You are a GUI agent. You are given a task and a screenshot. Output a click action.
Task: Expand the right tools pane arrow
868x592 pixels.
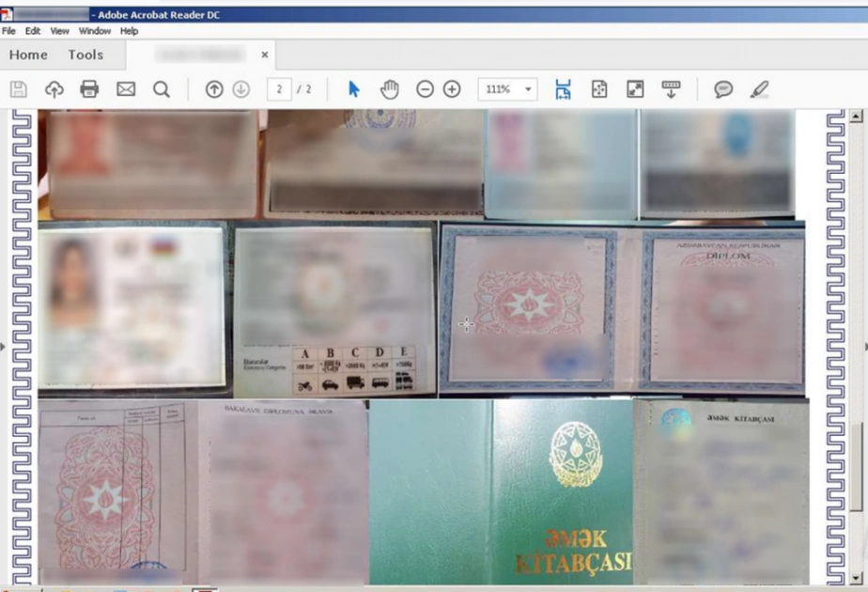[x=865, y=347]
